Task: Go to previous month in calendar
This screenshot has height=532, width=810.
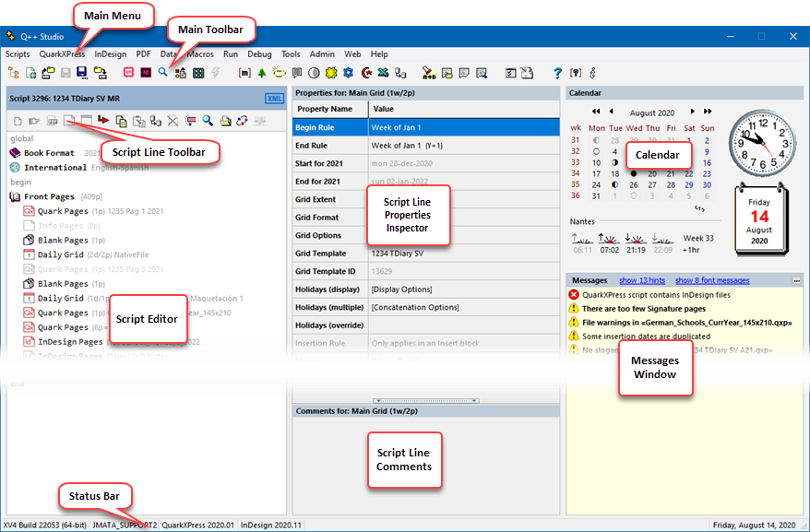Action: (612, 112)
